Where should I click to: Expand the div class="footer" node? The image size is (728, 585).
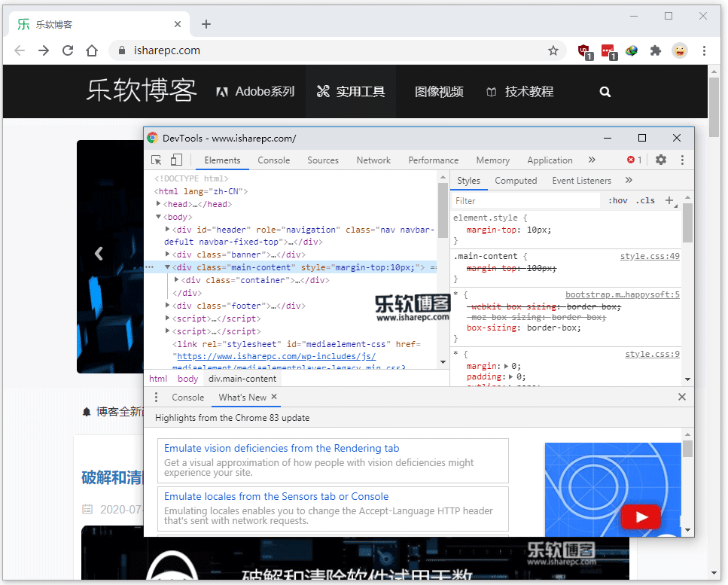(x=168, y=306)
